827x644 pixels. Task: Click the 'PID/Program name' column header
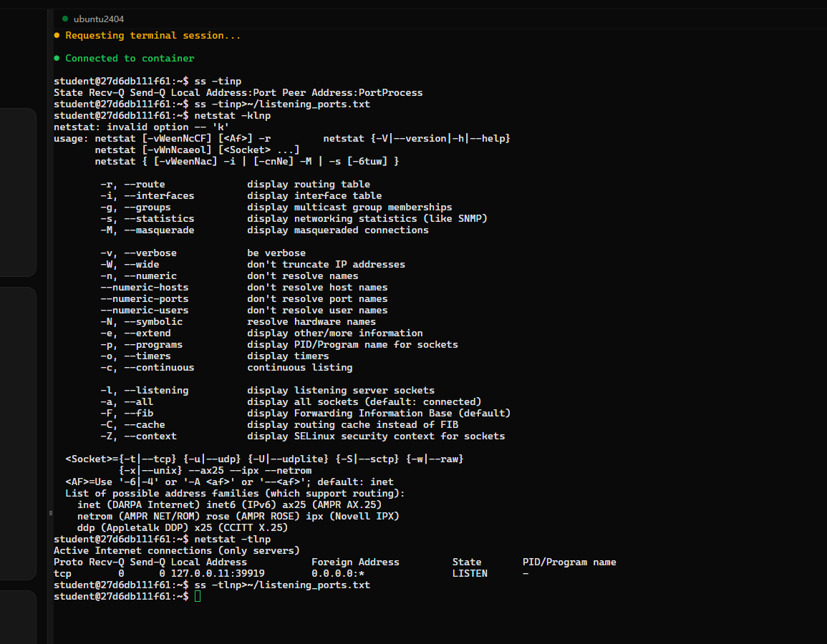pyautogui.click(x=570, y=562)
